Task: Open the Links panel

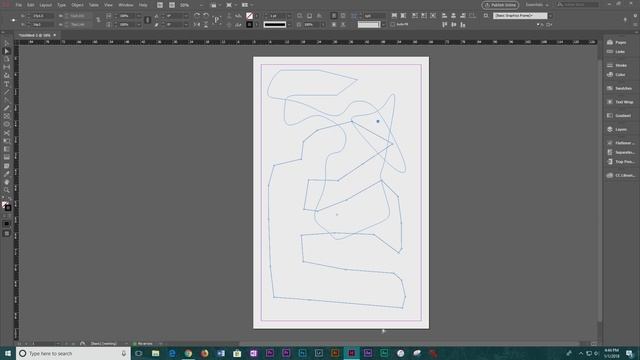Action: [616, 52]
